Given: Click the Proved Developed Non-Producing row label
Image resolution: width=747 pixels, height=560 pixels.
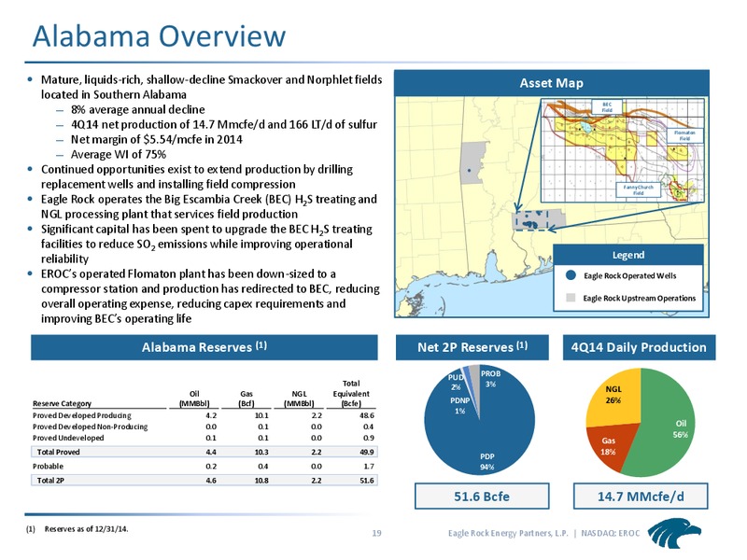Looking at the screenshot, I should (90, 427).
